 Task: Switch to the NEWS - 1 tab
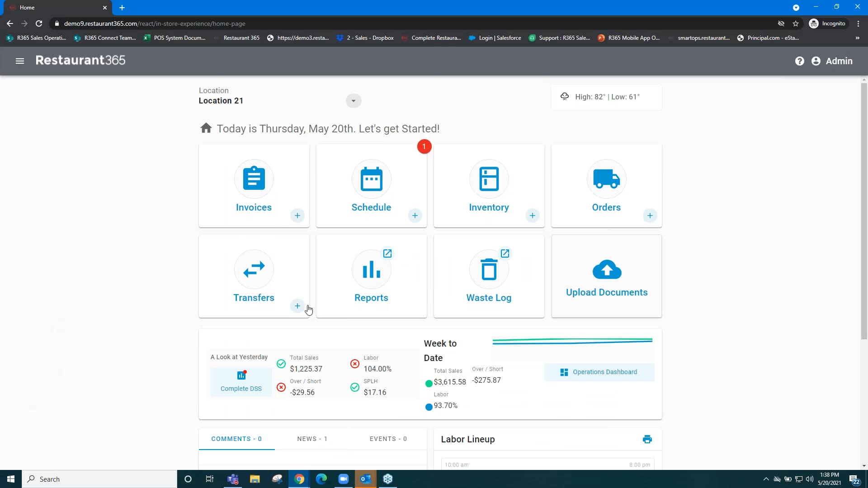point(312,438)
